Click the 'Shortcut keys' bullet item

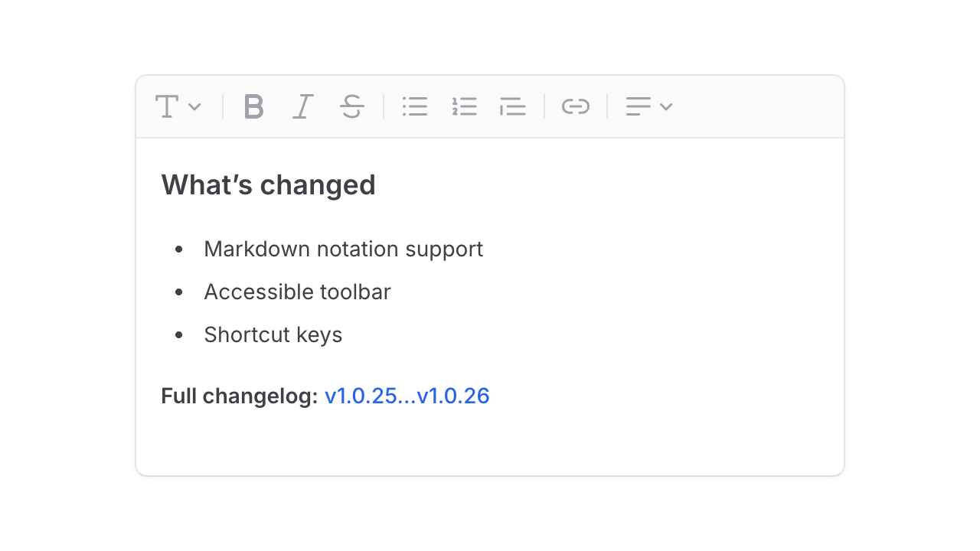[273, 334]
